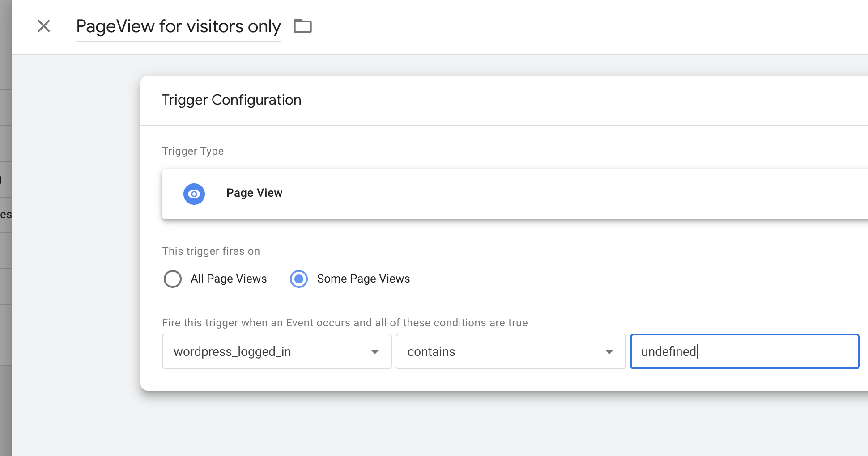Click the Trigger Configuration heading
Viewport: 868px width, 456px height.
(232, 100)
